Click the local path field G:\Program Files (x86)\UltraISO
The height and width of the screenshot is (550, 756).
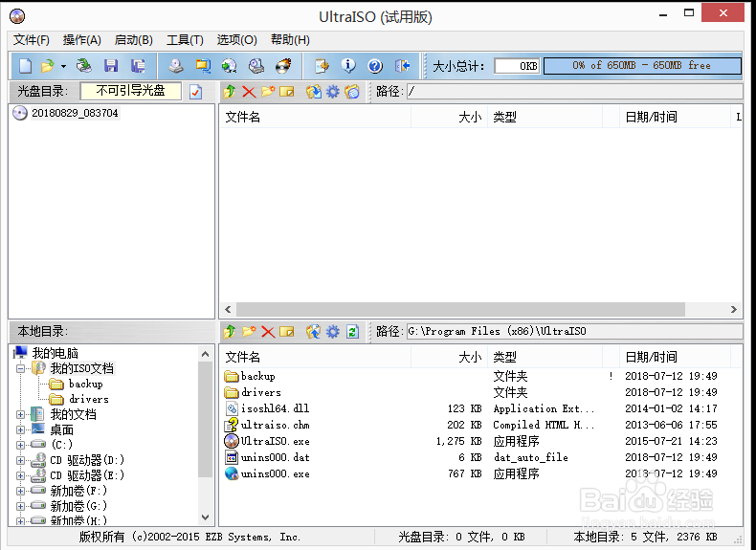(574, 332)
